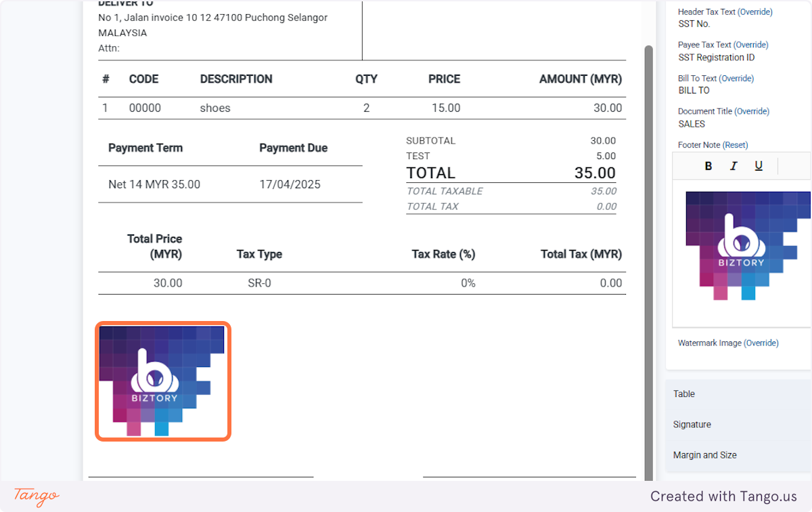Click the Biztory logo on invoice preview

click(x=162, y=381)
